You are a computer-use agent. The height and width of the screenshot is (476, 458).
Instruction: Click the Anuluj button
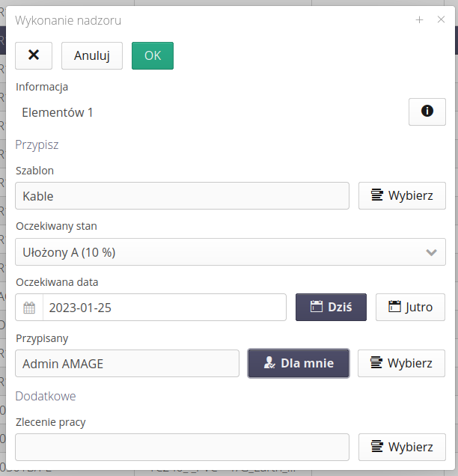(x=92, y=55)
